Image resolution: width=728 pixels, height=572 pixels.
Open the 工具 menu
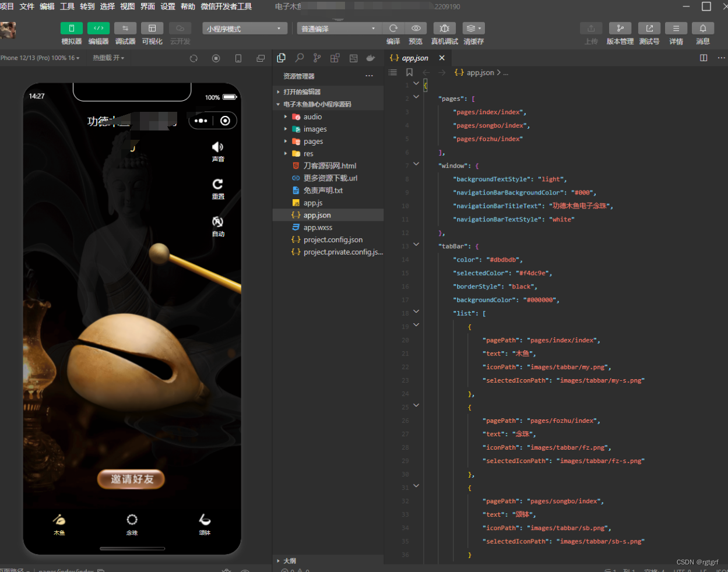point(67,6)
